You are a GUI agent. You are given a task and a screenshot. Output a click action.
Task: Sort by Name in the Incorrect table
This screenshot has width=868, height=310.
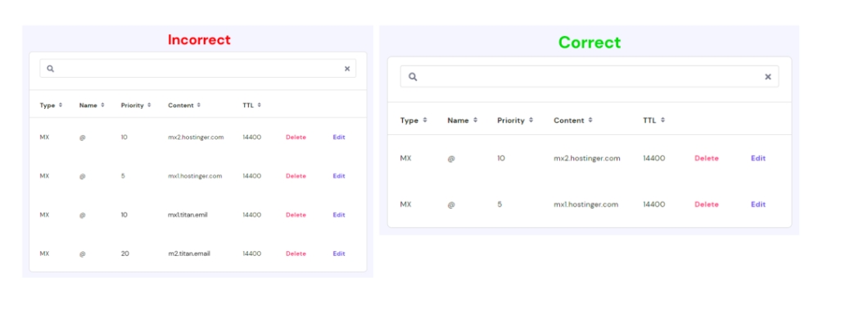(92, 105)
